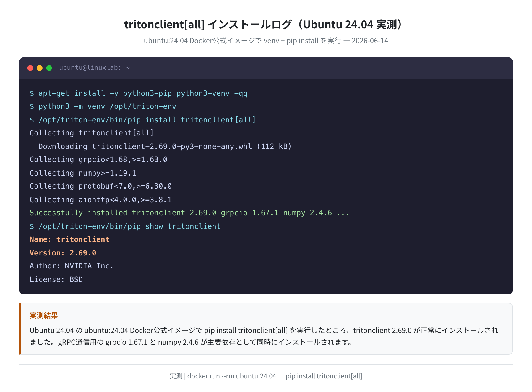Viewport: 532px width, 392px height.
Task: Click the apt-get install -y python3-pip command line
Action: pyautogui.click(x=139, y=93)
